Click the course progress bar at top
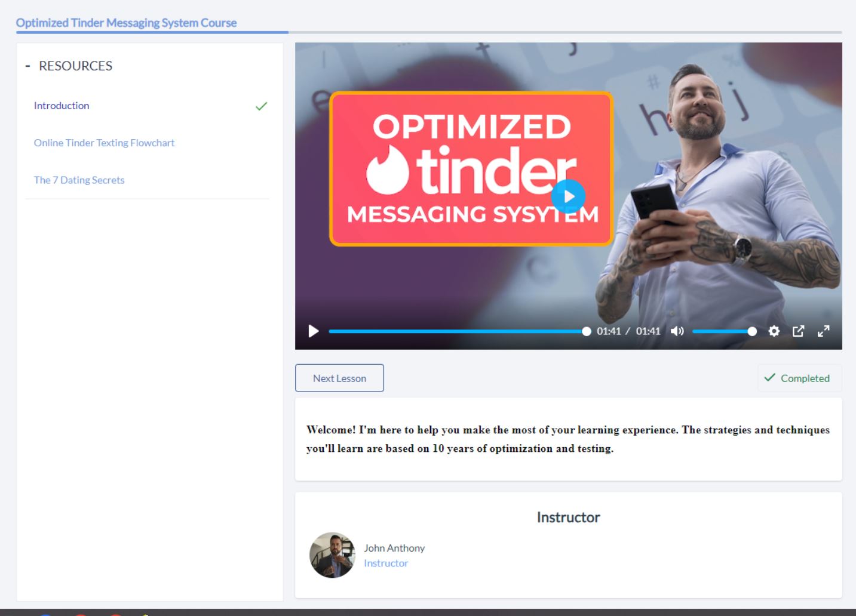 pyautogui.click(x=429, y=32)
